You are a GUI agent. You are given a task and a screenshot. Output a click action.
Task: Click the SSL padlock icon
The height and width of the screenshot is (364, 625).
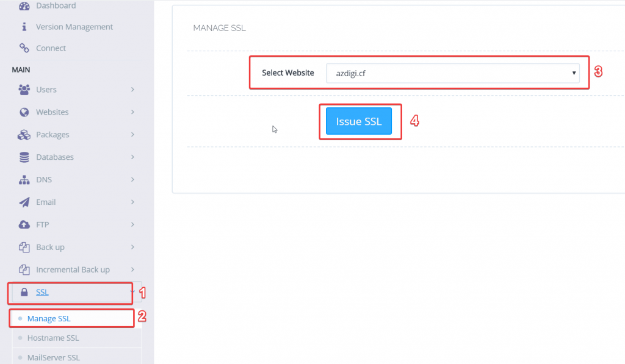coord(24,291)
